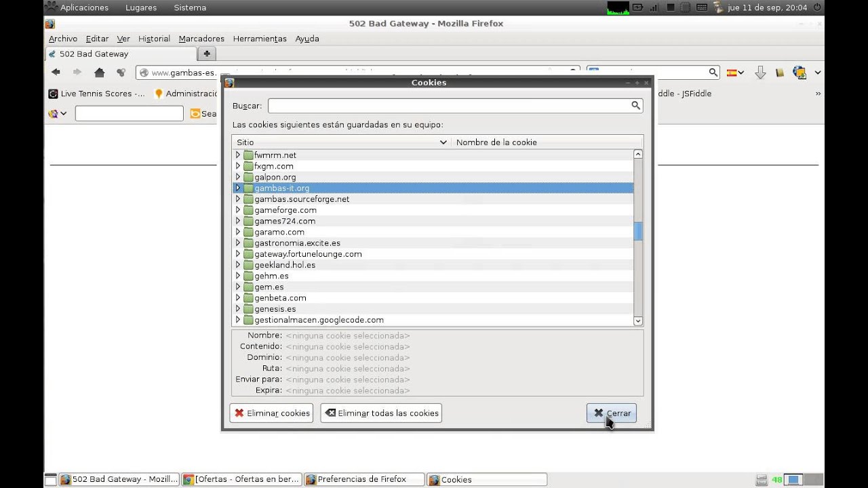Click Eliminar todas las cookies button

tap(381, 413)
